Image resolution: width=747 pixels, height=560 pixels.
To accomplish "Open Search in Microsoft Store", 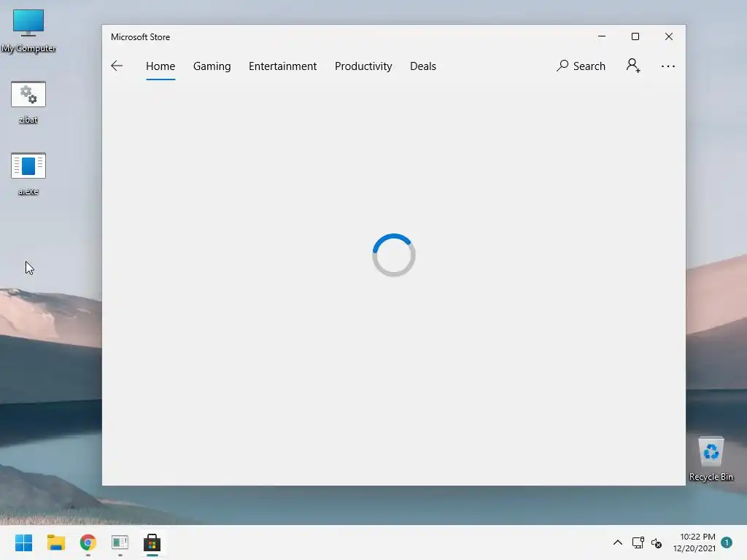I will 581,66.
